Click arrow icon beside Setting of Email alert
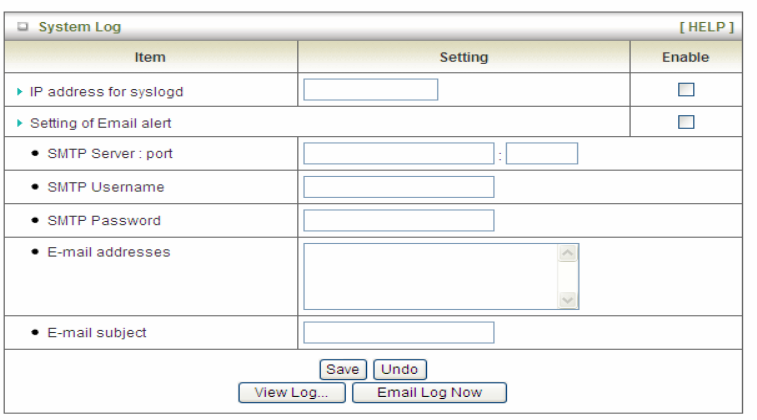Viewport: 757px width, 420px height. [x=22, y=123]
